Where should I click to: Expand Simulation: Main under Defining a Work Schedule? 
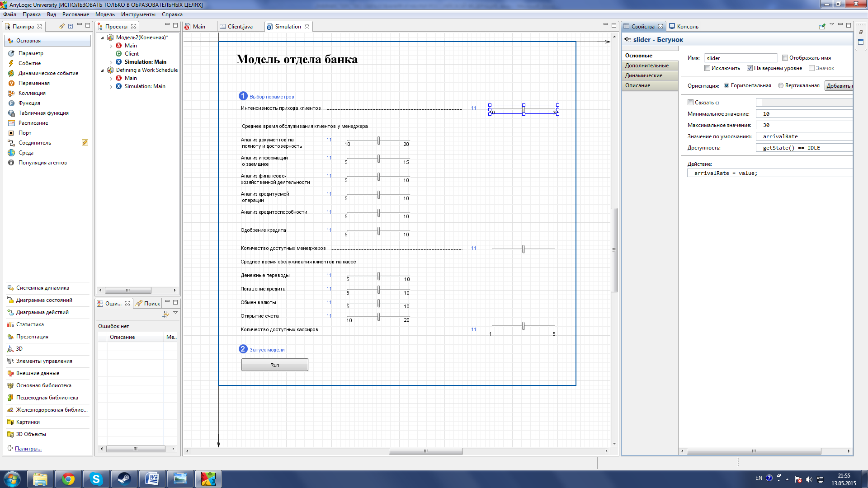[x=111, y=87]
